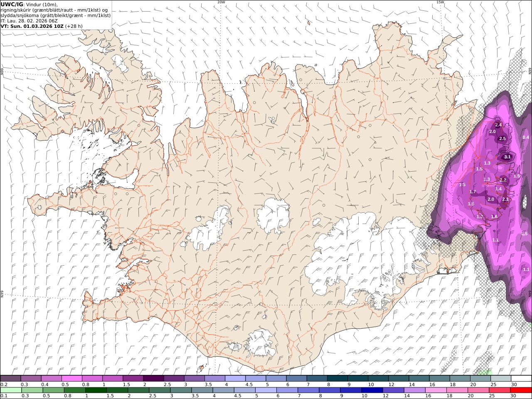Select the map value label "1.7"
Image resolution: width=532 pixels, height=399 pixels.
coord(473,192)
